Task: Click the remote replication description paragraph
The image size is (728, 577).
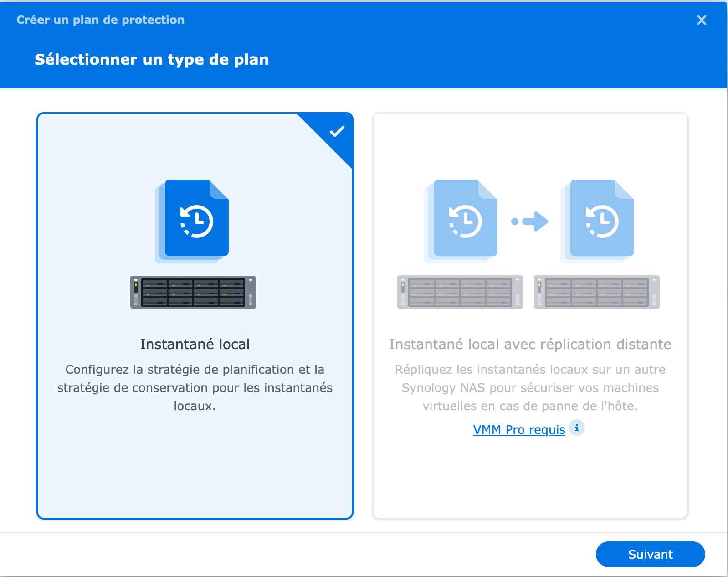Action: (x=530, y=387)
